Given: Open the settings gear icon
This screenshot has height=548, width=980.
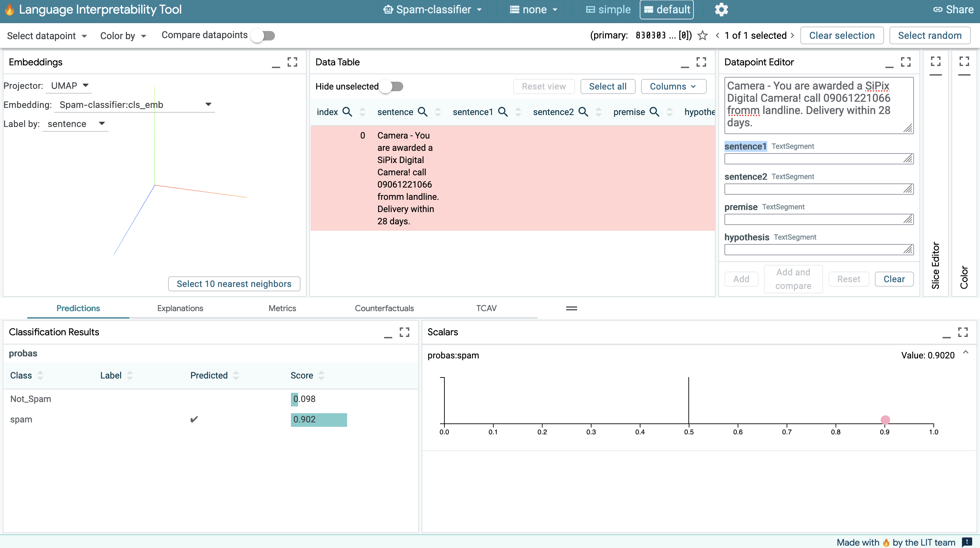Looking at the screenshot, I should click(721, 10).
